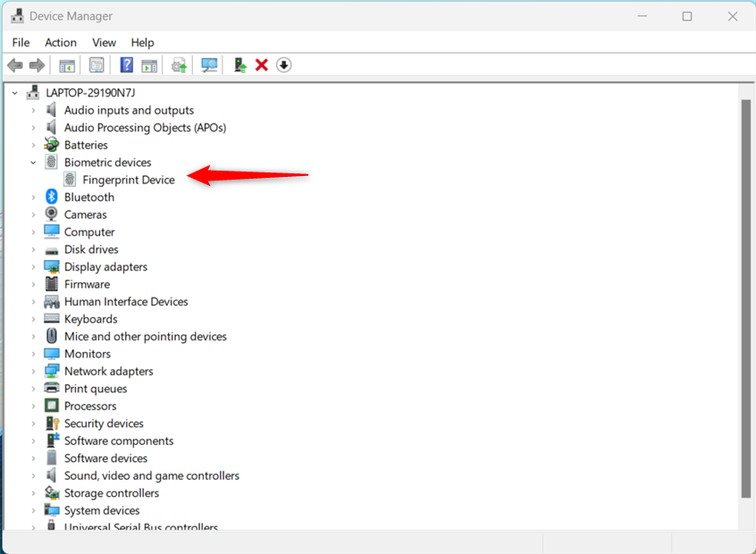
Task: Select the Cameras label
Action: click(x=85, y=214)
